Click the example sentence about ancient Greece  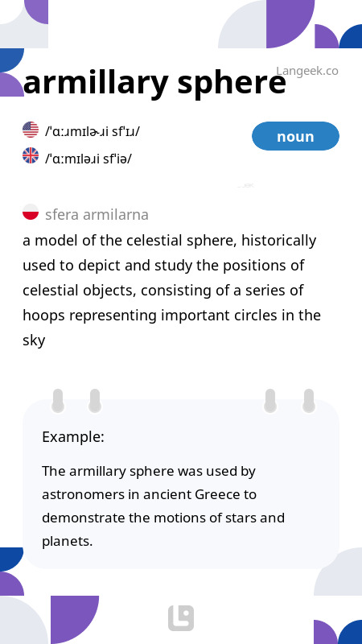pos(163,506)
